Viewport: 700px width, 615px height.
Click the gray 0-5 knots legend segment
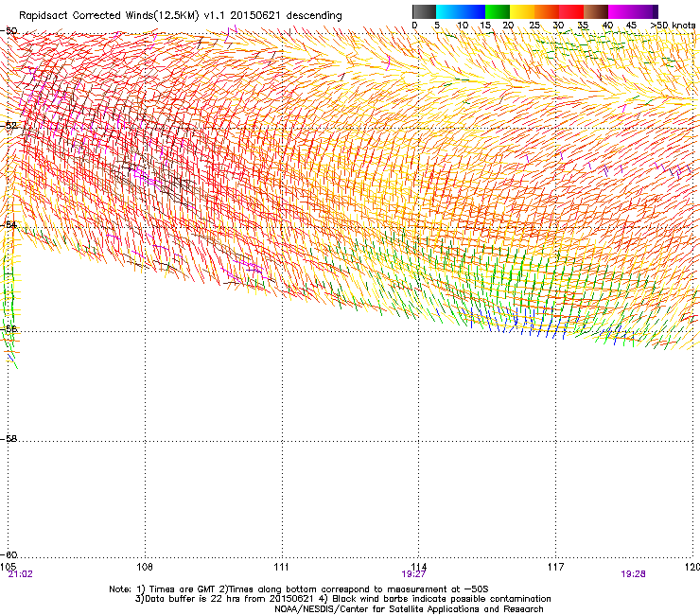point(424,11)
